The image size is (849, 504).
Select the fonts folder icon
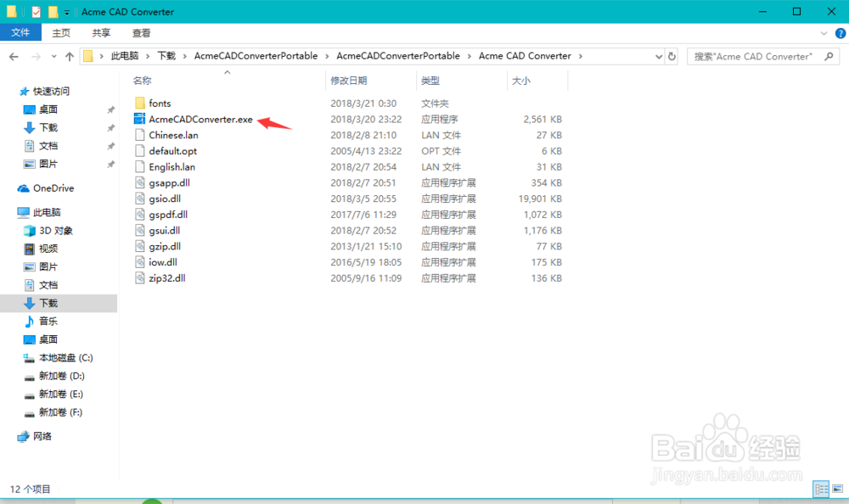coord(140,103)
